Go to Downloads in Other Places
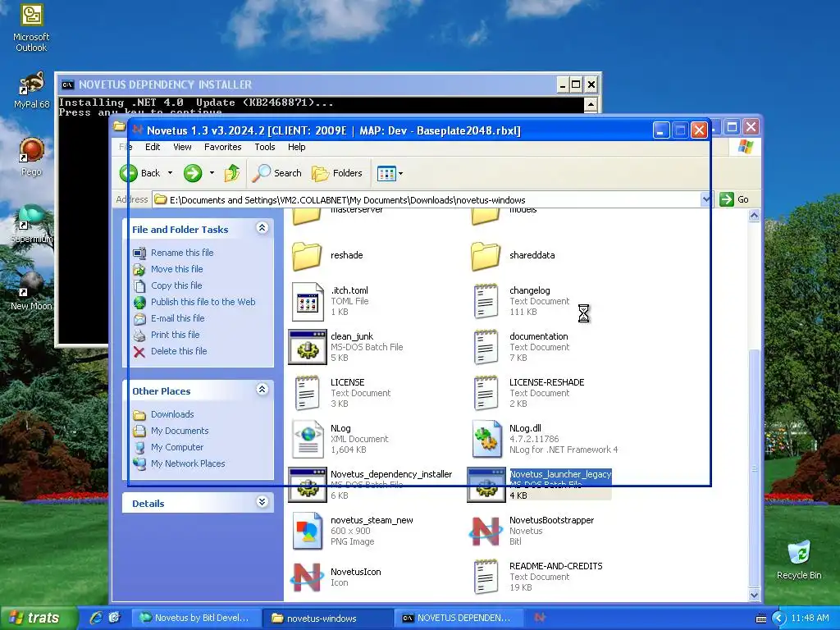Viewport: 840px width, 630px height. (172, 414)
